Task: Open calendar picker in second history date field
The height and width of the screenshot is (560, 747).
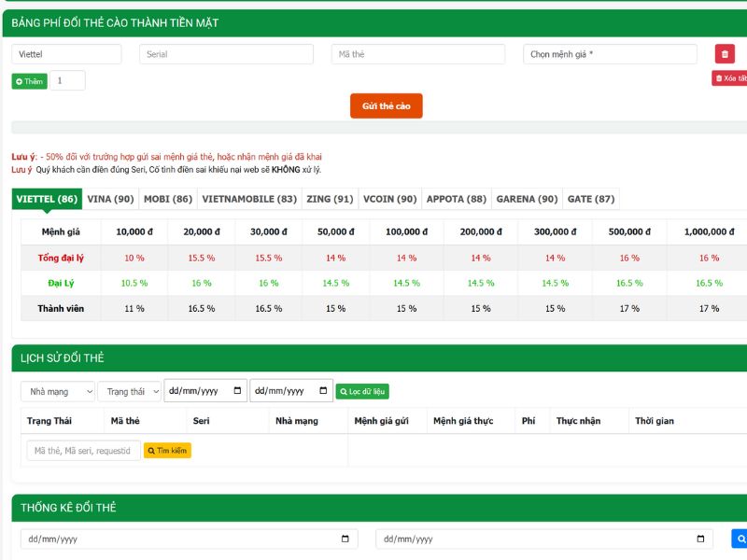Action: tap(323, 390)
